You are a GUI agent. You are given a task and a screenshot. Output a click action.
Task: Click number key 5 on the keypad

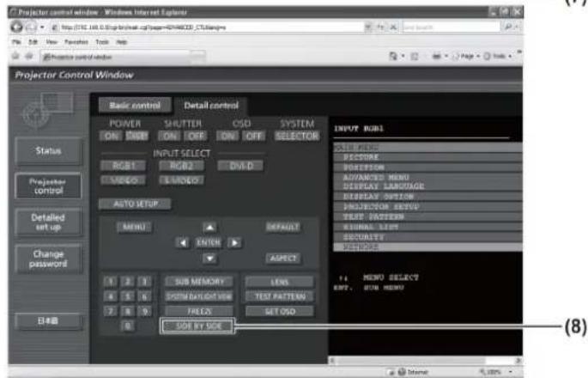click(128, 296)
